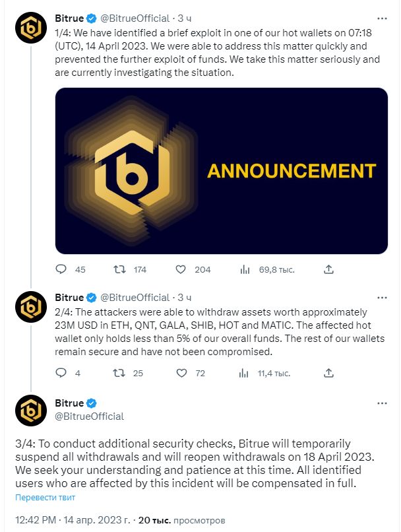The height and width of the screenshot is (532, 401).
Task: Open more options menu on first tweet
Action: click(x=382, y=18)
